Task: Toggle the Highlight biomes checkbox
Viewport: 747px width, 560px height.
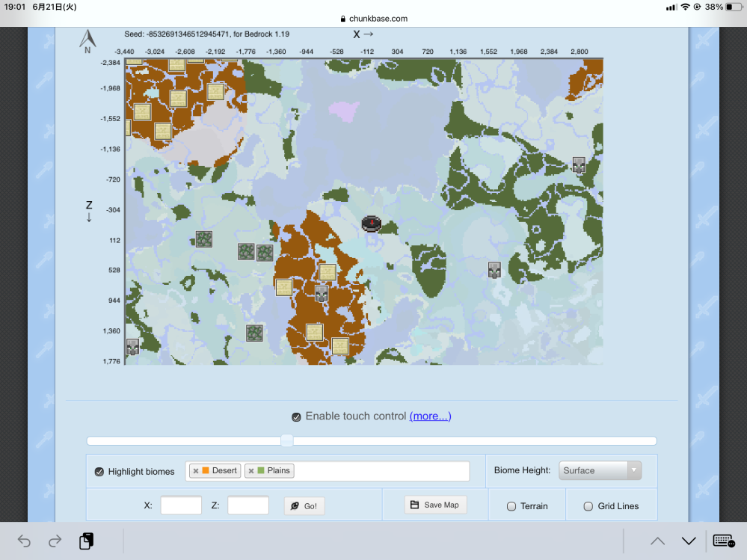Action: pos(99,472)
